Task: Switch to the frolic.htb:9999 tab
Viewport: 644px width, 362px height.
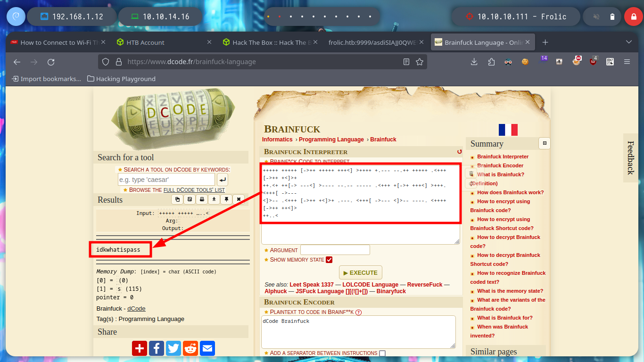Action: point(377,42)
